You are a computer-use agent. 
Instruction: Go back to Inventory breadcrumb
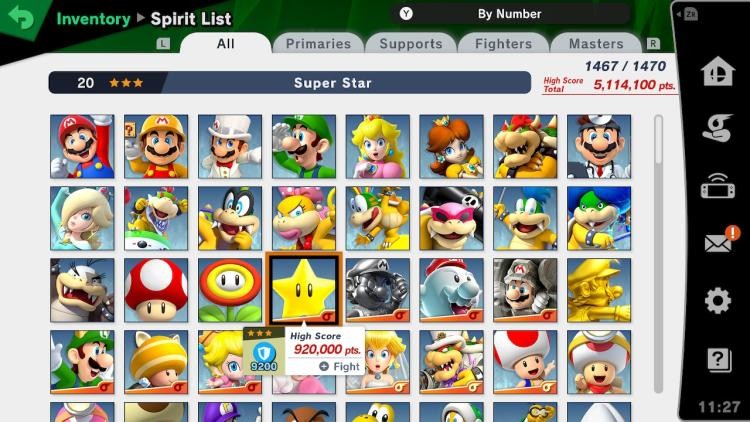(93, 19)
